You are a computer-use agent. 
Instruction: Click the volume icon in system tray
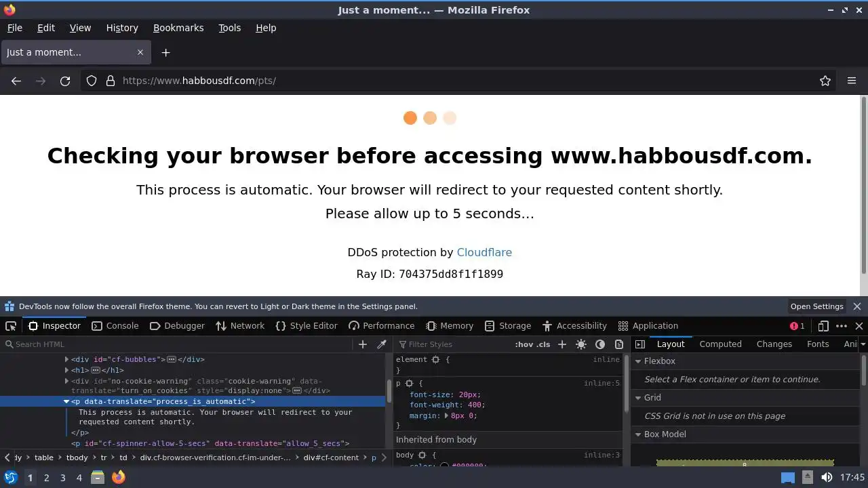(x=827, y=477)
